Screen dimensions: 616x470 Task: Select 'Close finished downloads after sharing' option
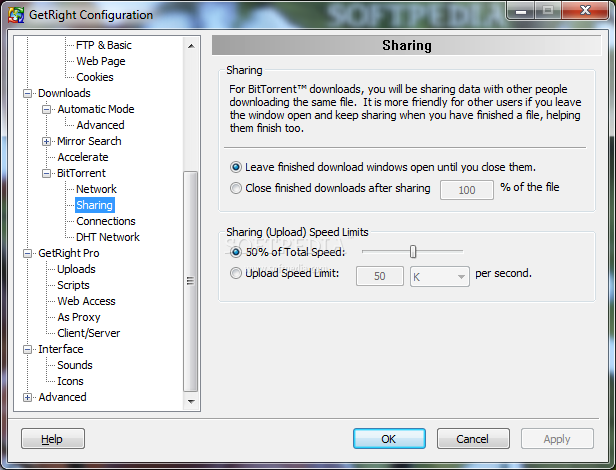tap(236, 188)
